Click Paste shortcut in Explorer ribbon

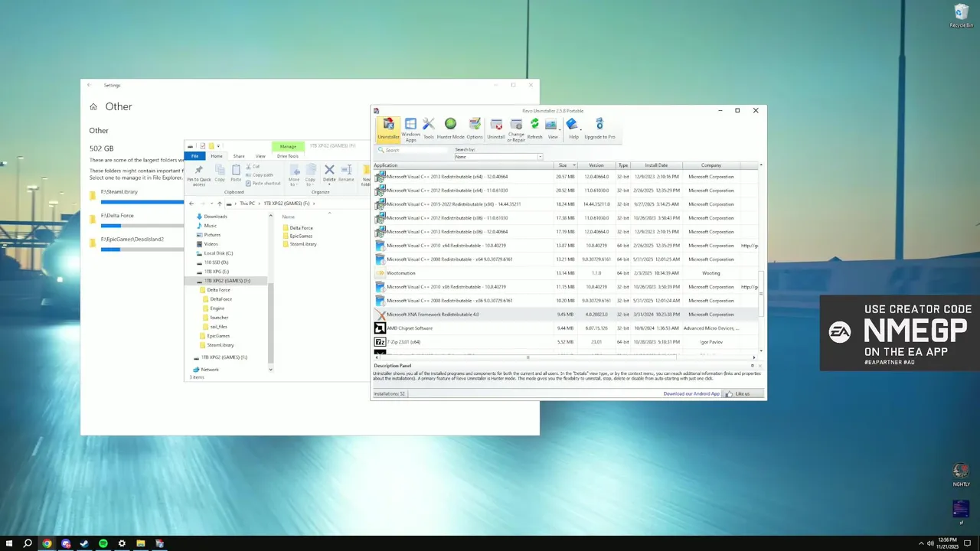(262, 183)
